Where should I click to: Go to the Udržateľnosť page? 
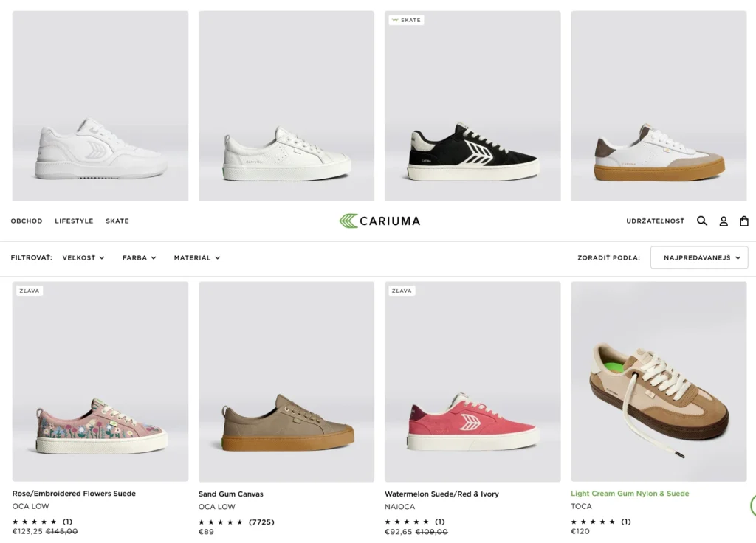(655, 221)
